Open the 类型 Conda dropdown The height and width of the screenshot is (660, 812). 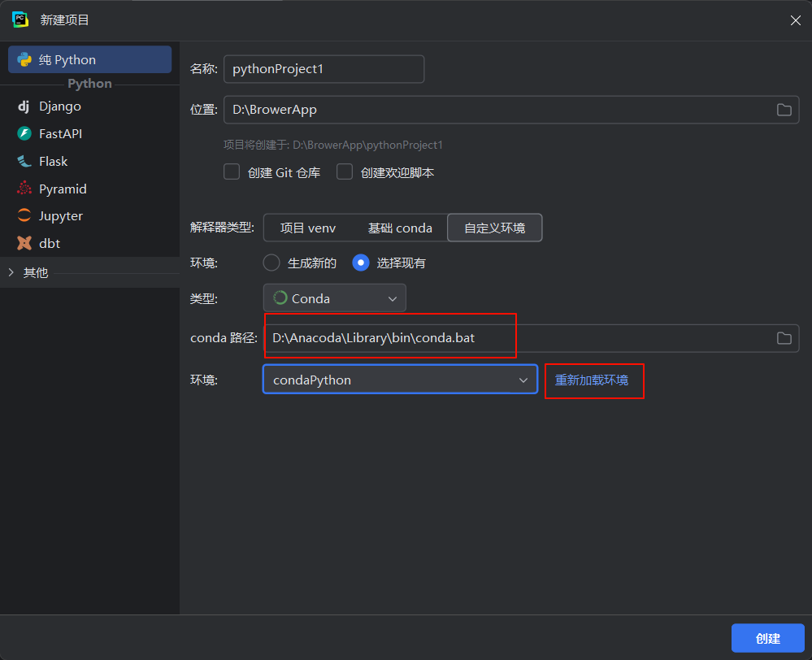coord(335,297)
